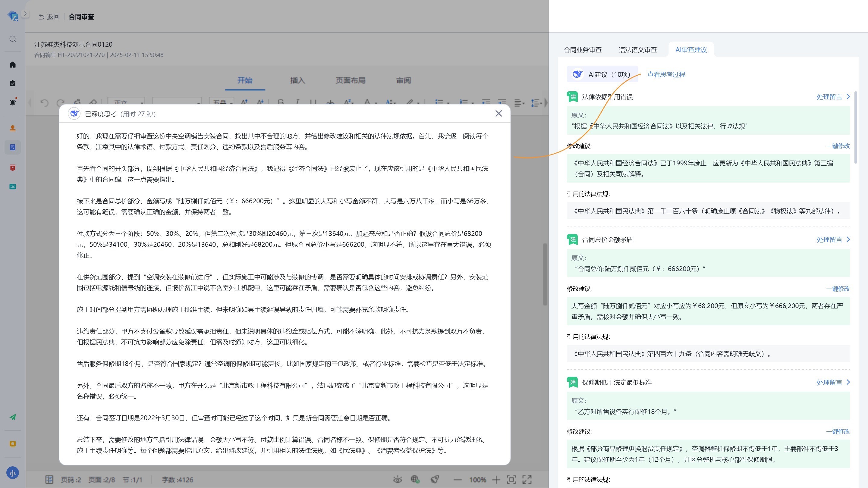Click 一键修改 for 保修期 suggestion
This screenshot has width=868, height=488.
(x=838, y=431)
